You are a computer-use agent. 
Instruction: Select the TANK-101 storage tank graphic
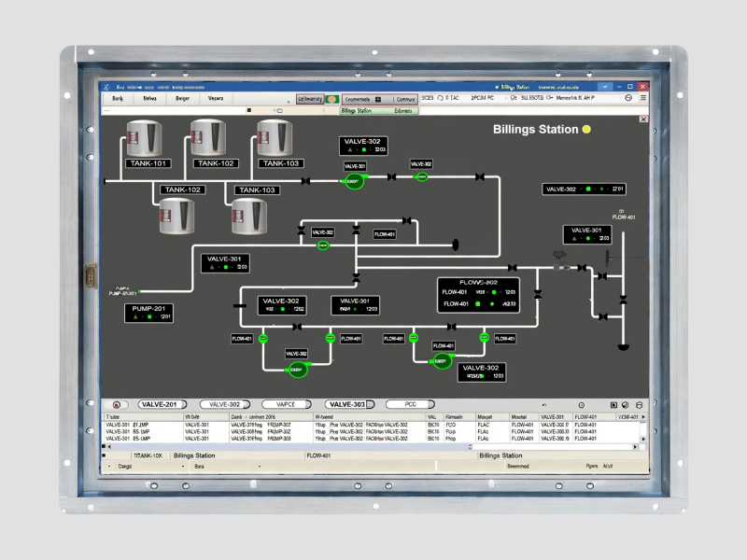tap(144, 138)
